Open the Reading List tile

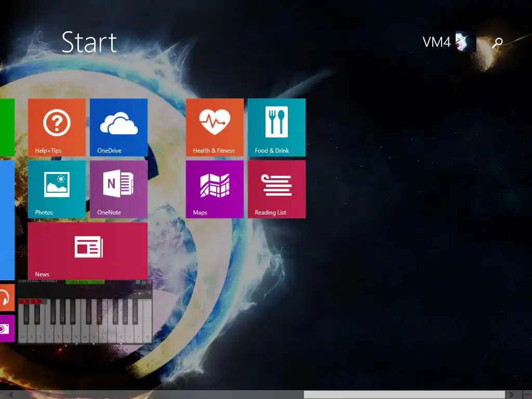pos(276,189)
